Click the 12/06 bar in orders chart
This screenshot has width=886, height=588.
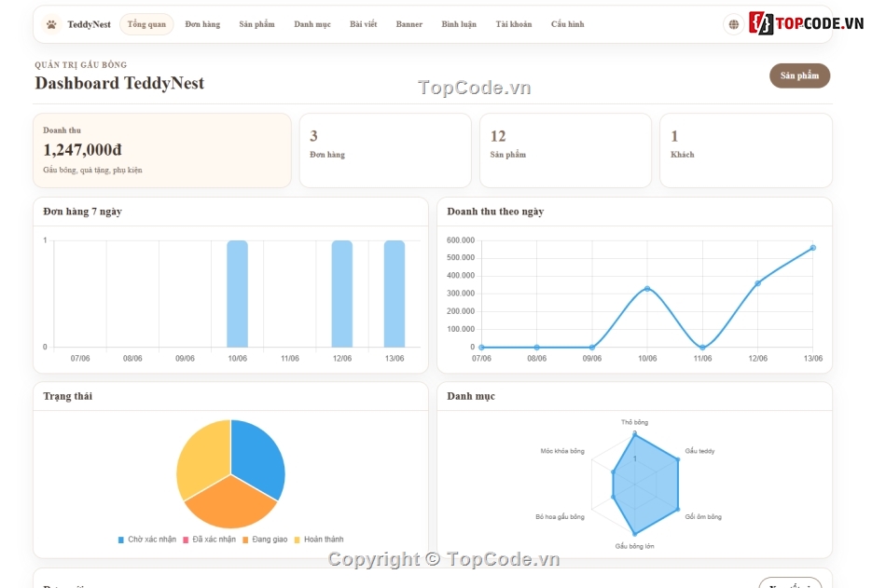coord(342,294)
